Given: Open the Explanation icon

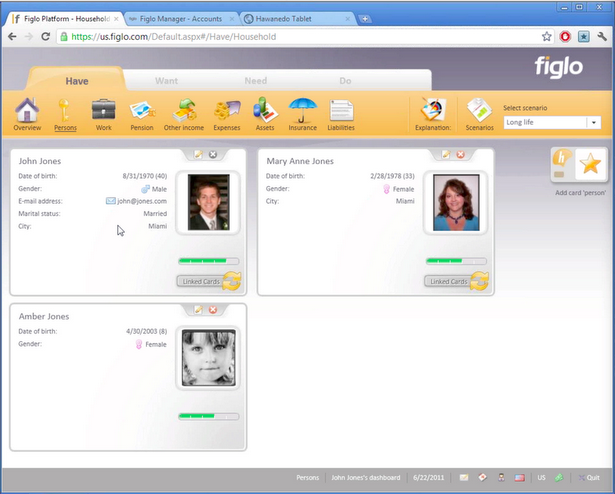Looking at the screenshot, I should click(433, 114).
